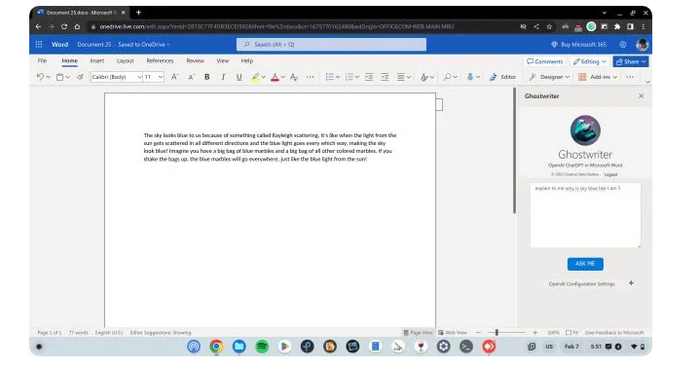700x367 pixels.
Task: Switch to Web View in status bar
Action: click(453, 333)
